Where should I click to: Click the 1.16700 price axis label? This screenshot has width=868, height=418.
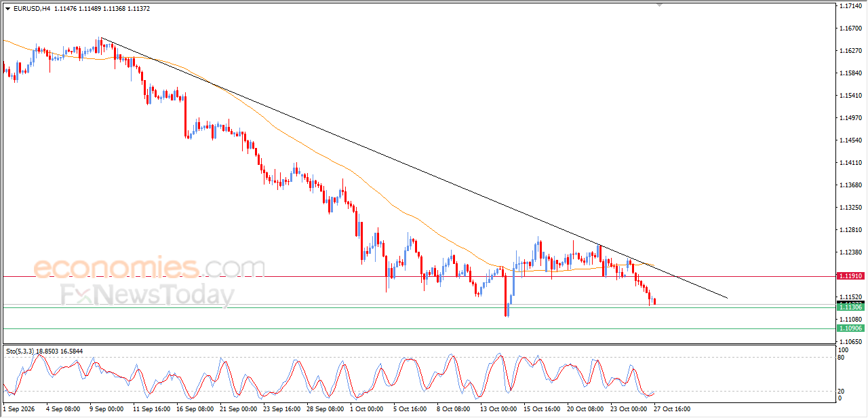(x=850, y=28)
